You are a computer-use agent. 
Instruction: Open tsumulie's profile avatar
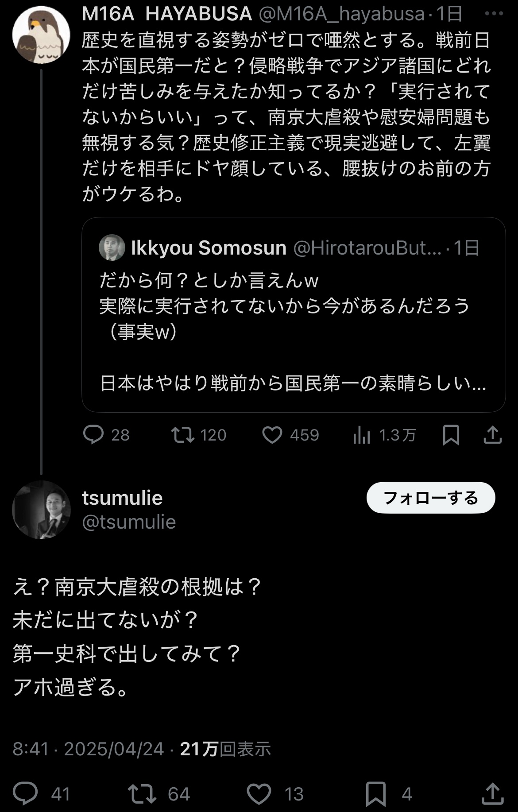click(41, 510)
